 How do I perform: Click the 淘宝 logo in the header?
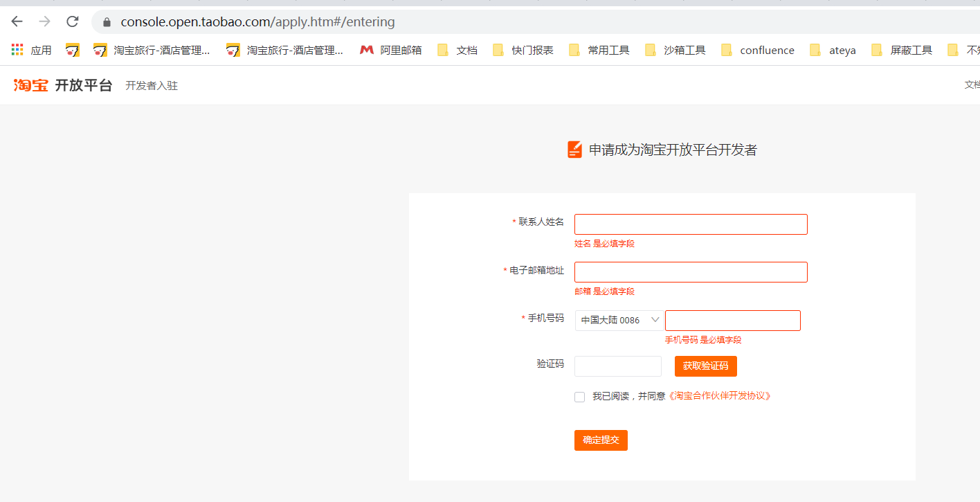click(31, 85)
